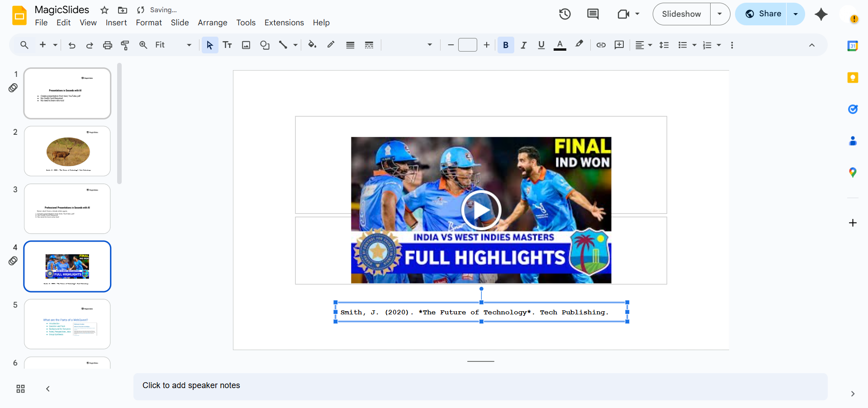
Task: Toggle Bold formatting
Action: pyautogui.click(x=506, y=45)
